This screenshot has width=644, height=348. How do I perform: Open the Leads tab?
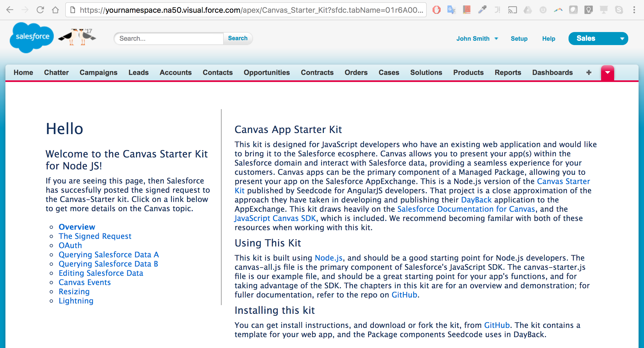pyautogui.click(x=138, y=72)
